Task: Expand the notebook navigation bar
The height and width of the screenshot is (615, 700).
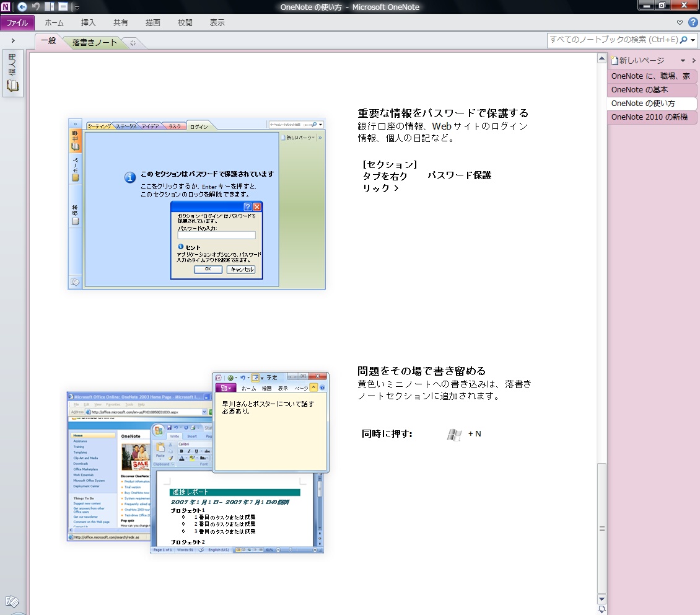Action: (13, 41)
